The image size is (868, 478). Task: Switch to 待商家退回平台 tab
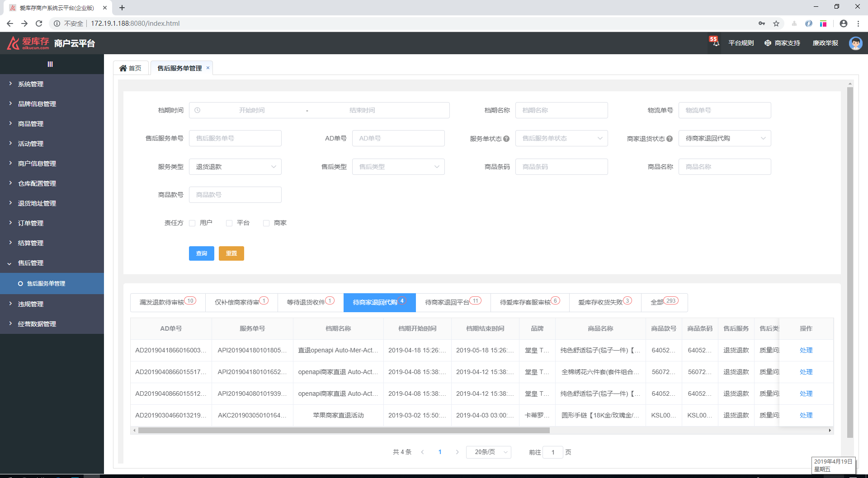(x=453, y=302)
